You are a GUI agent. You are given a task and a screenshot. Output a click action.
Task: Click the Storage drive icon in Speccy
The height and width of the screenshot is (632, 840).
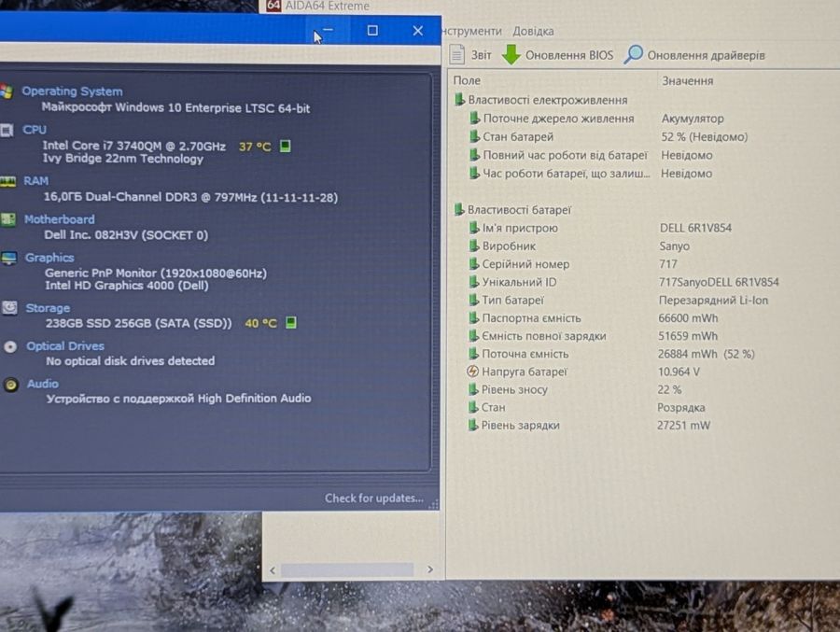9,308
